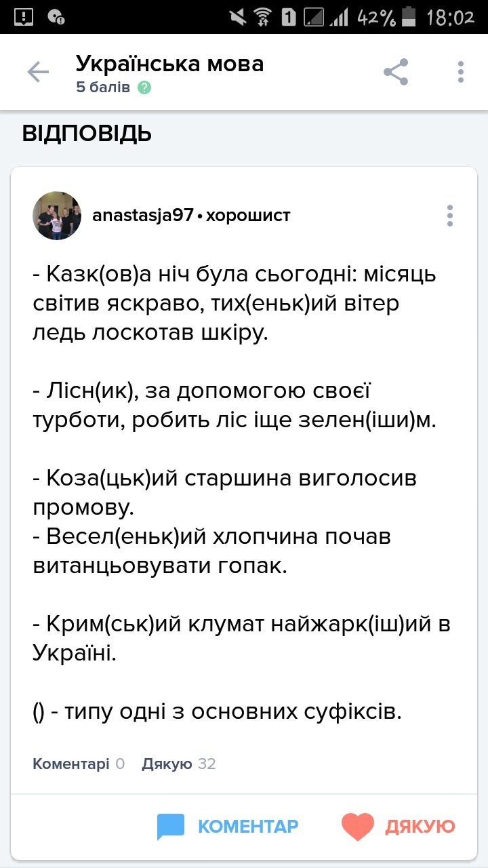488x868 pixels.
Task: Open the answer card's three-dot menu
Action: pos(449,216)
